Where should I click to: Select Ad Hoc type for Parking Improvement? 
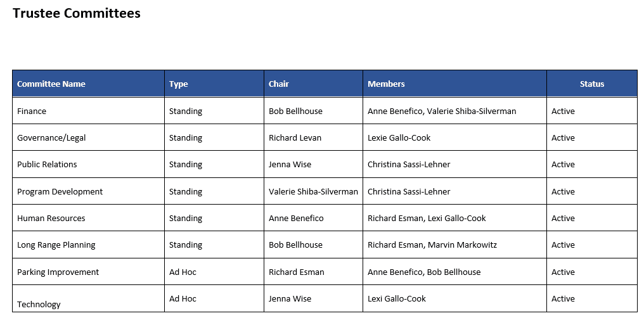pos(183,272)
